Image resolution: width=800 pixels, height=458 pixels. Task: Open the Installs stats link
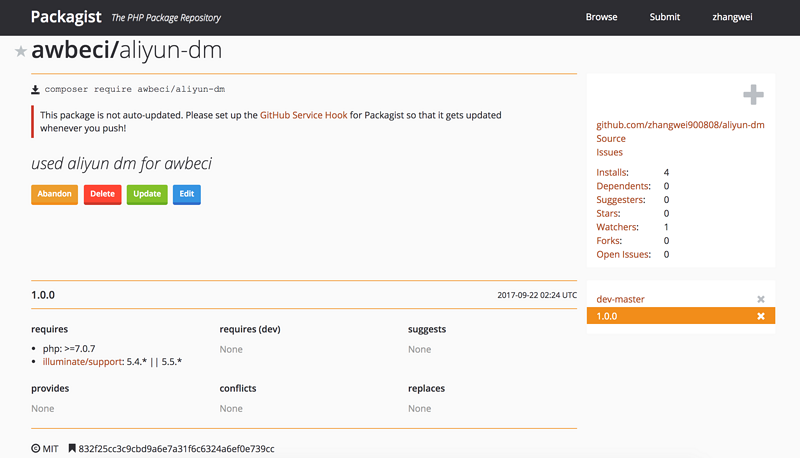point(612,172)
